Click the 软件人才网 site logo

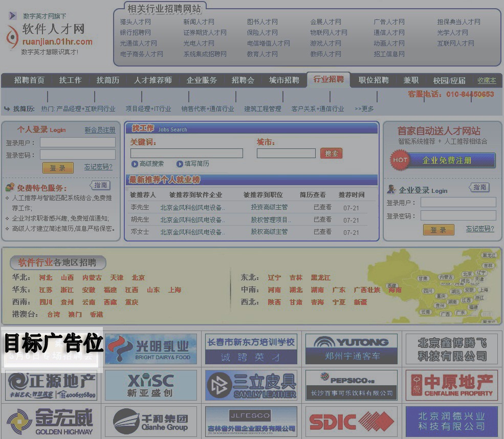click(49, 33)
